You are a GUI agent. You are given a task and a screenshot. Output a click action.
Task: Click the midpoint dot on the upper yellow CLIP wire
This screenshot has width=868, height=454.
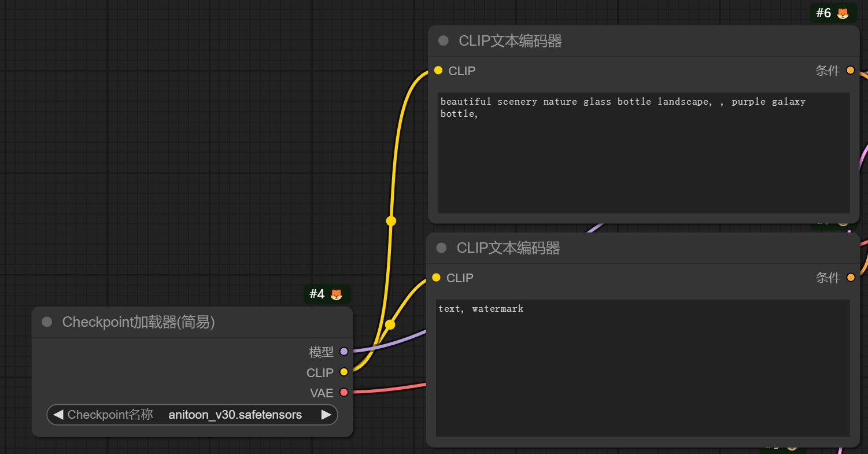pyautogui.click(x=391, y=220)
